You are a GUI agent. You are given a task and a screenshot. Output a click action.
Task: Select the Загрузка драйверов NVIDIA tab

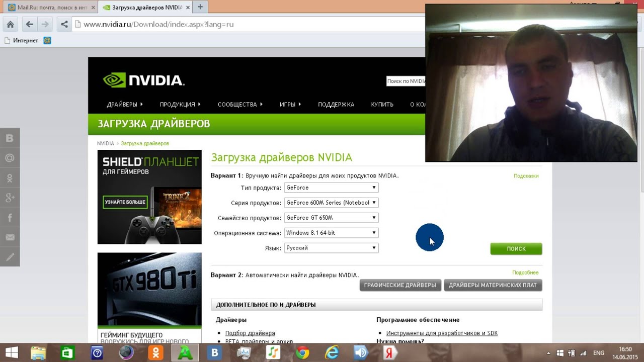[145, 8]
